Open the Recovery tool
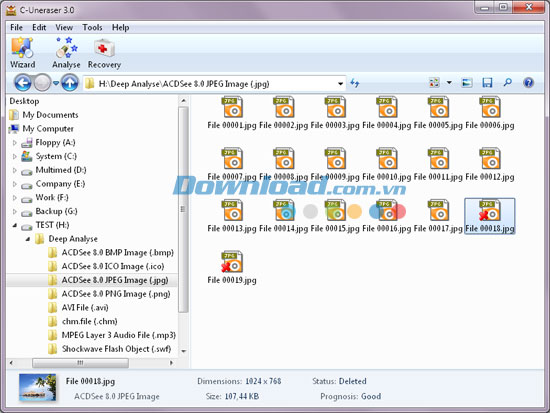This screenshot has width=550, height=413. [x=104, y=53]
